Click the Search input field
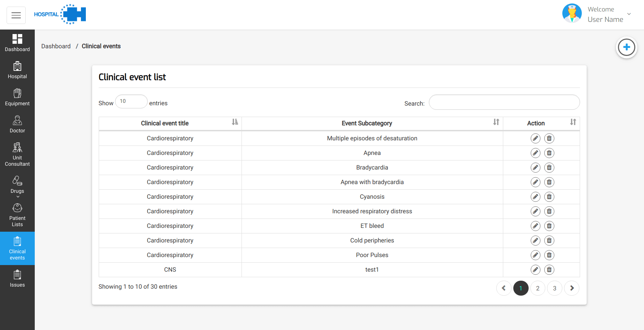Screen dimensions: 644x330 pyautogui.click(x=504, y=102)
